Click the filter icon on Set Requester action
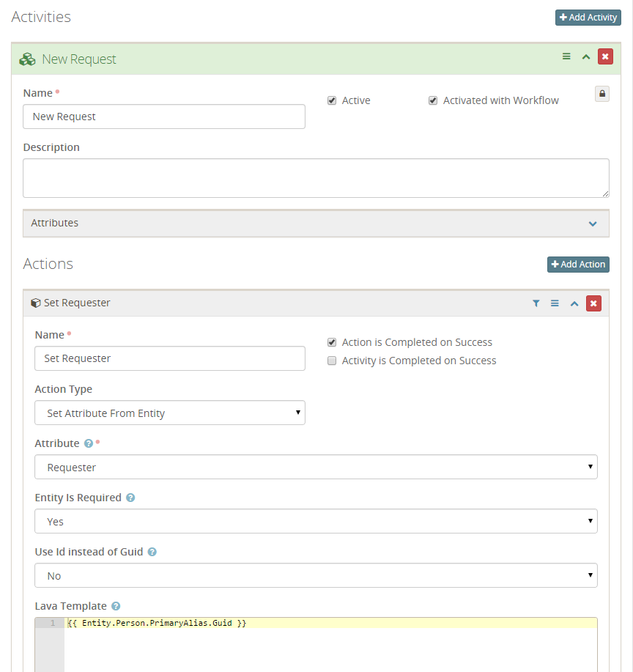The image size is (633, 672). [x=536, y=303]
